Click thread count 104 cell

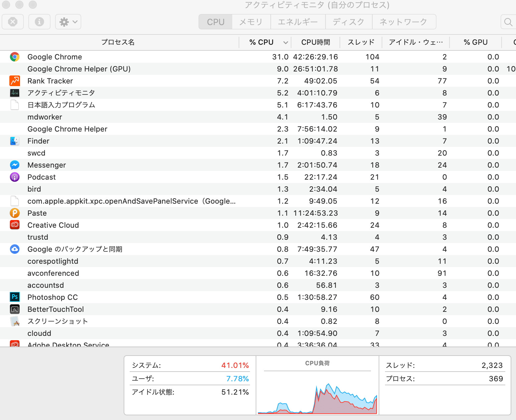(372, 57)
